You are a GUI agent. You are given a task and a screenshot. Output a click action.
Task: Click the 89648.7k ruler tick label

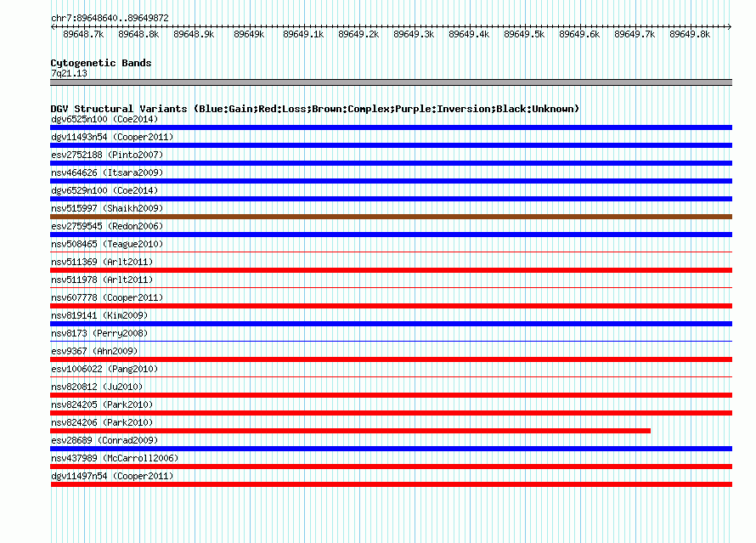click(x=83, y=34)
